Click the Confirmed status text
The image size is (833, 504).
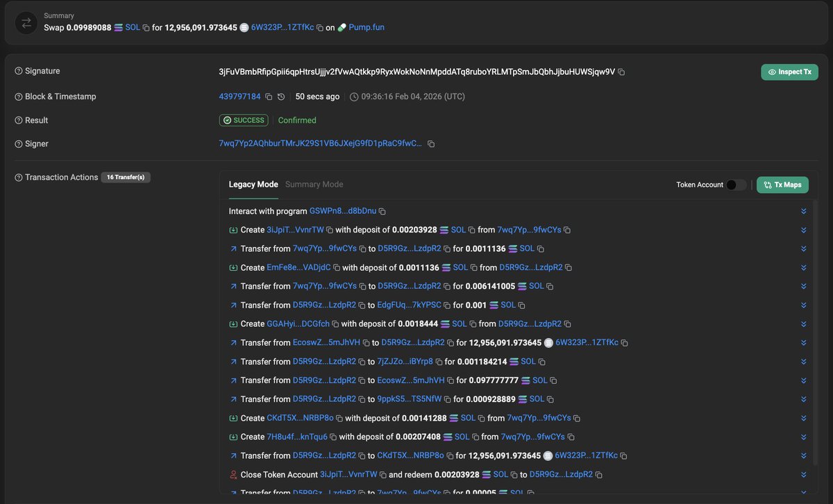point(297,120)
